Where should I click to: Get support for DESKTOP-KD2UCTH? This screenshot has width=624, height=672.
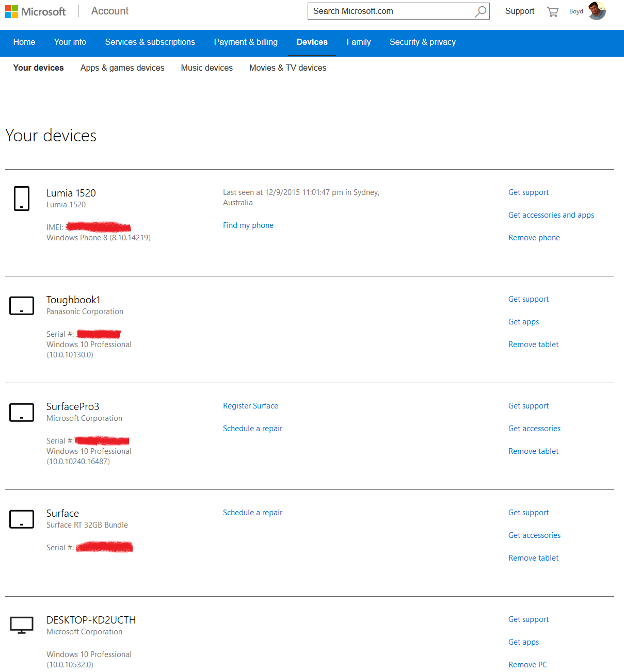click(529, 619)
